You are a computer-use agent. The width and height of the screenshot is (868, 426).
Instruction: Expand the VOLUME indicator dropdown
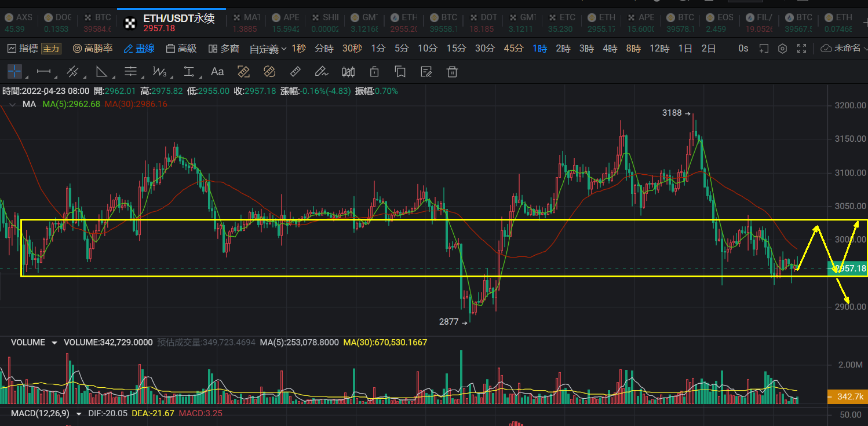pyautogui.click(x=54, y=343)
